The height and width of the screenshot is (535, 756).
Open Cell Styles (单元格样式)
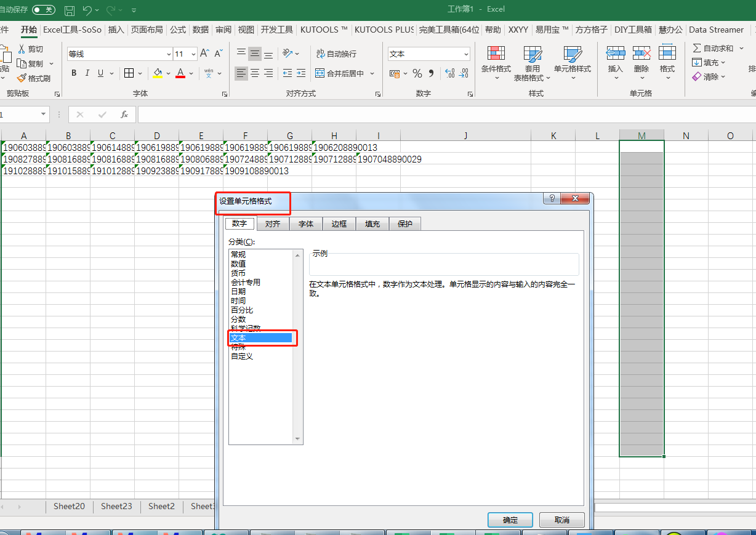pos(573,63)
